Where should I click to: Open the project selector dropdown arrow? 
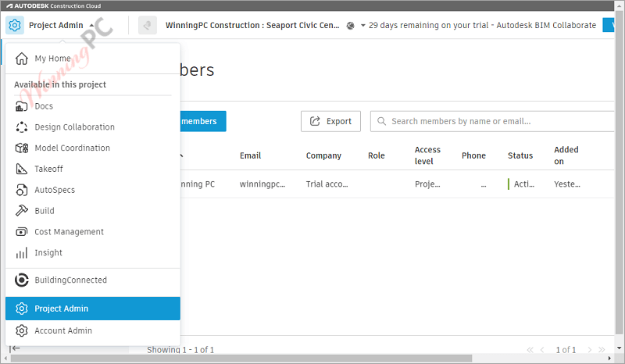point(362,26)
